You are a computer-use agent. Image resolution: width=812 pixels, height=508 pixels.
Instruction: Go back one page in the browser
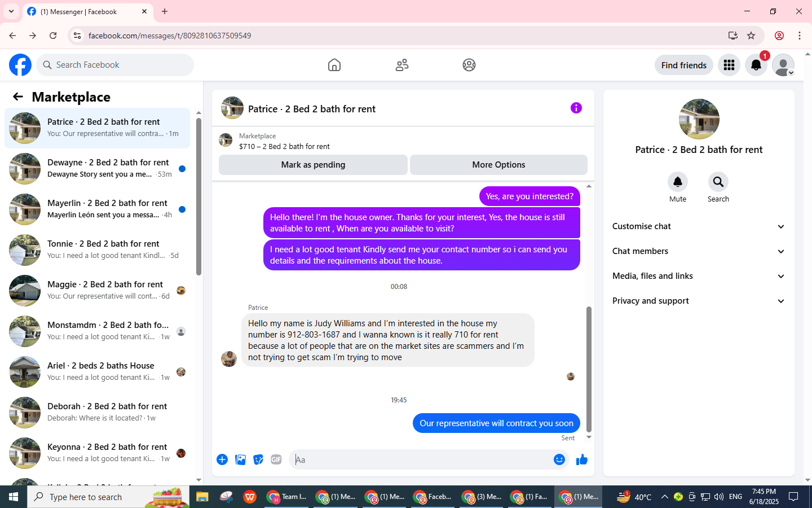(12, 36)
